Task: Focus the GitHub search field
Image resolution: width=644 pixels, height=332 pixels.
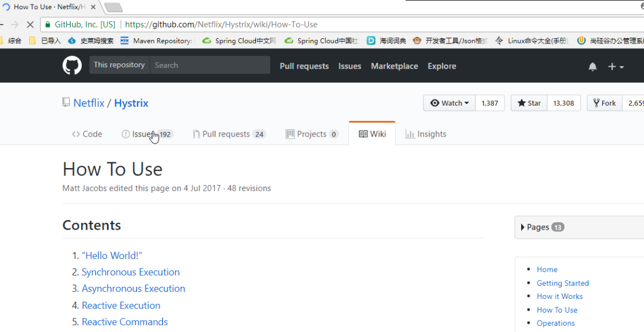Action: (210, 65)
